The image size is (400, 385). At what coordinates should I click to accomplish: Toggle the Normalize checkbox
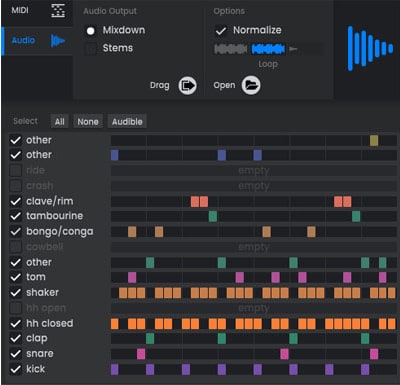[221, 31]
